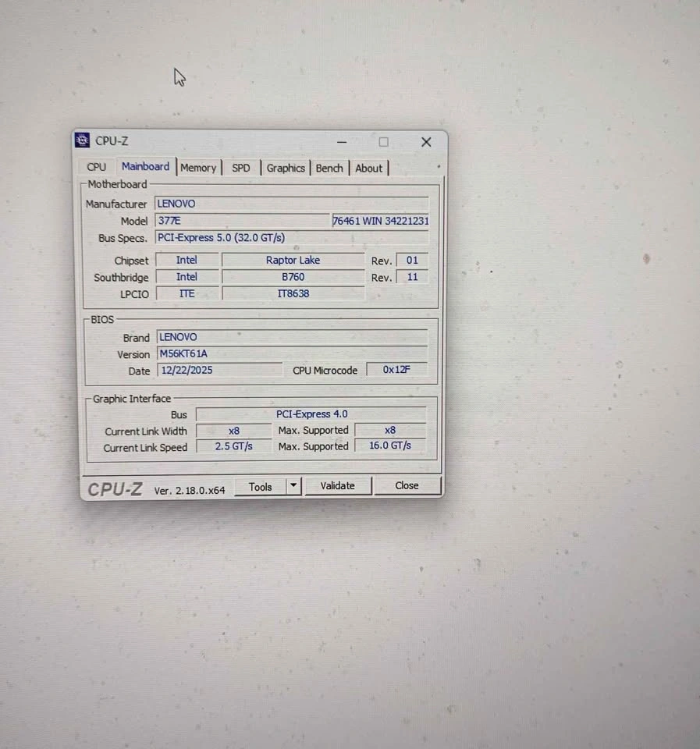Click the 'IT8638' LPCIO value
Viewport: 700px width, 749px height.
[293, 293]
